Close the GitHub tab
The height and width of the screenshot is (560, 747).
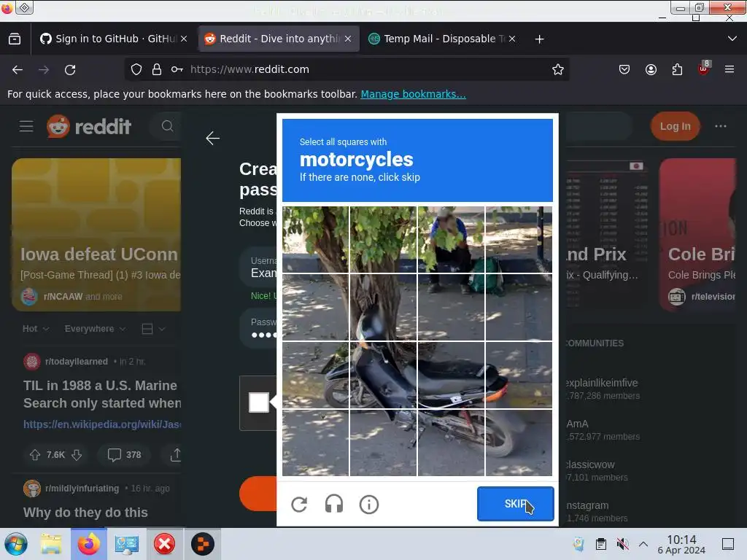pos(184,39)
